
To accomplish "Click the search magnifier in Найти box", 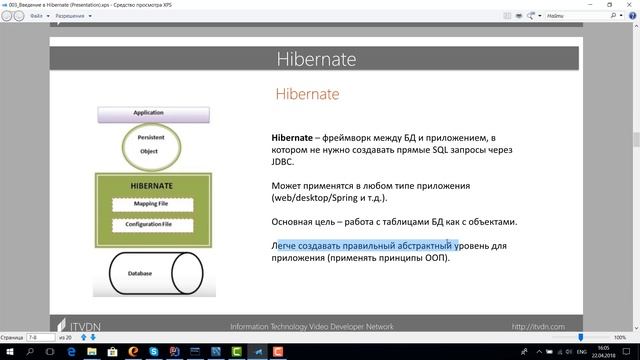I will click(x=613, y=16).
